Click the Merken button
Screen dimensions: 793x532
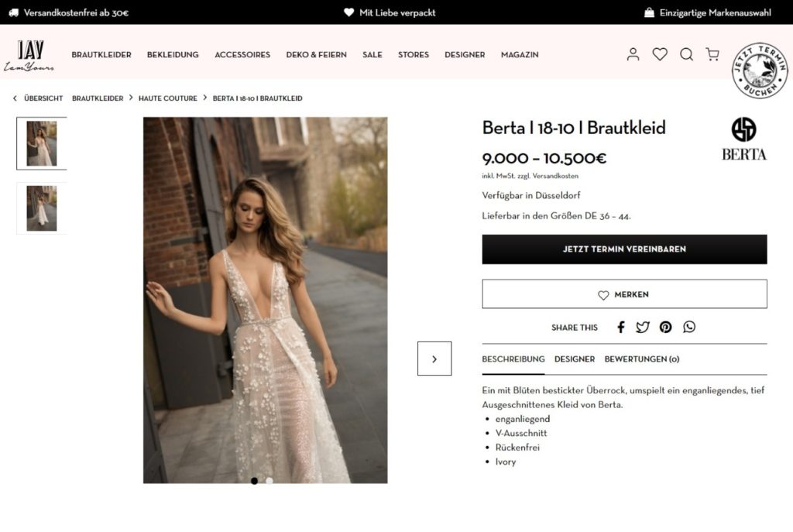click(624, 294)
